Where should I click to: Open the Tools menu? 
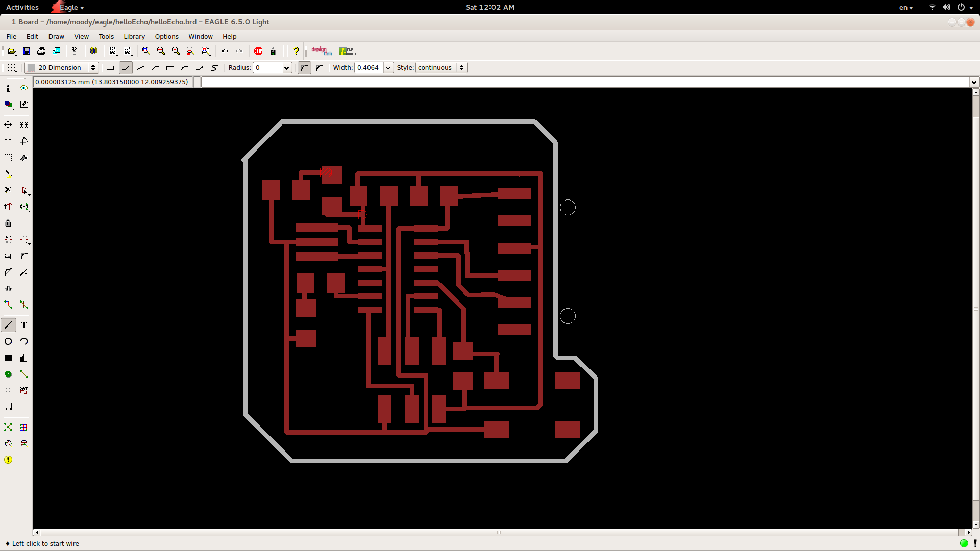point(106,37)
